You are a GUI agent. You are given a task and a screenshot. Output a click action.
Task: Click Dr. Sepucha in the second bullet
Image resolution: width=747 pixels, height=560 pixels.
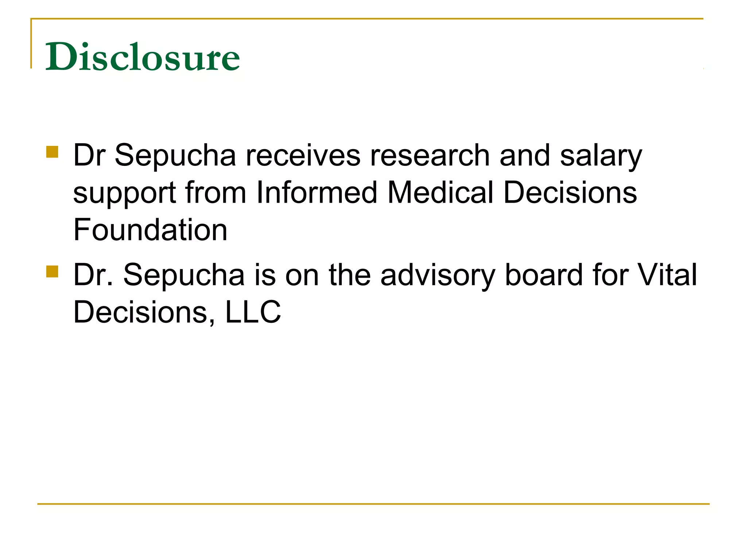pos(159,275)
